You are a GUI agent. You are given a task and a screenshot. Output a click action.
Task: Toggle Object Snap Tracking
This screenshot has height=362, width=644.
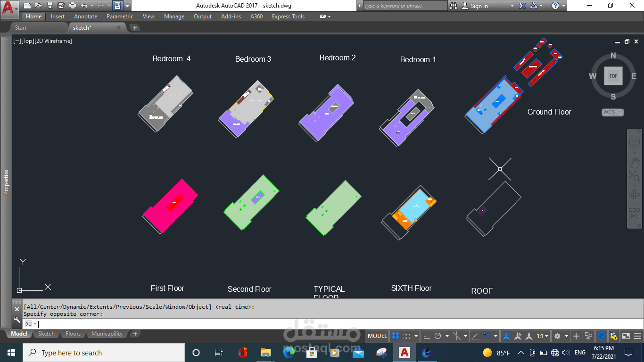(475, 336)
